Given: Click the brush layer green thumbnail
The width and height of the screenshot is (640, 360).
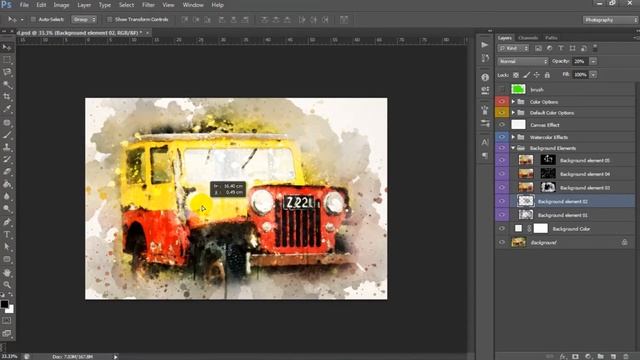Looking at the screenshot, I should [518, 89].
